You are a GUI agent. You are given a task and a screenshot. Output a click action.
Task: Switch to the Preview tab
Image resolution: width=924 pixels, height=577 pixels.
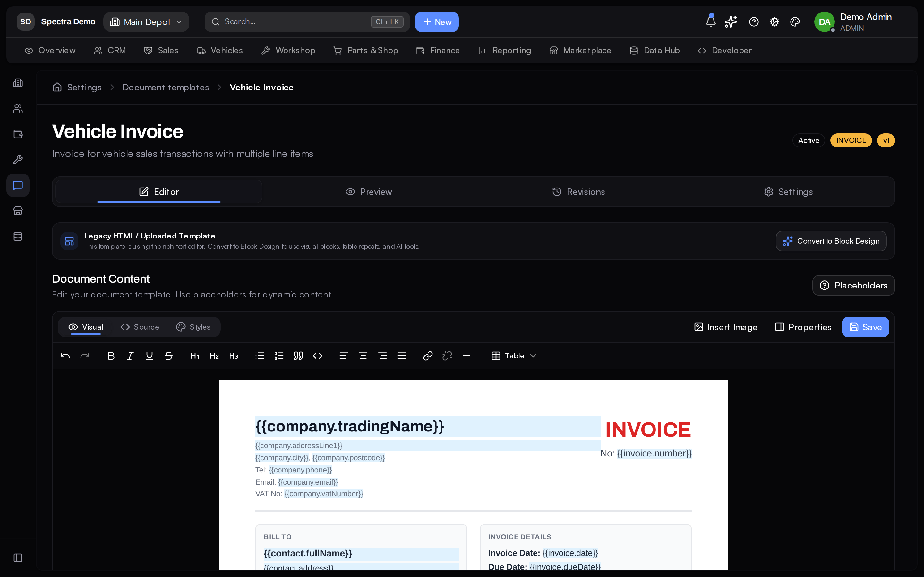coord(368,192)
